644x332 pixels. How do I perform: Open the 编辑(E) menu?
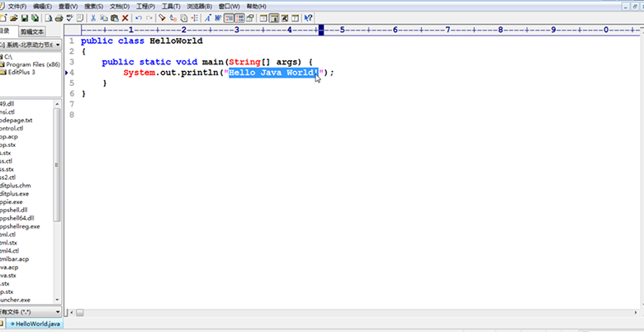click(42, 7)
